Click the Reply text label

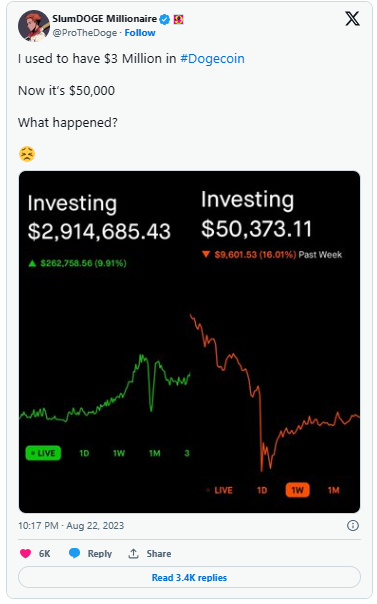pos(100,554)
